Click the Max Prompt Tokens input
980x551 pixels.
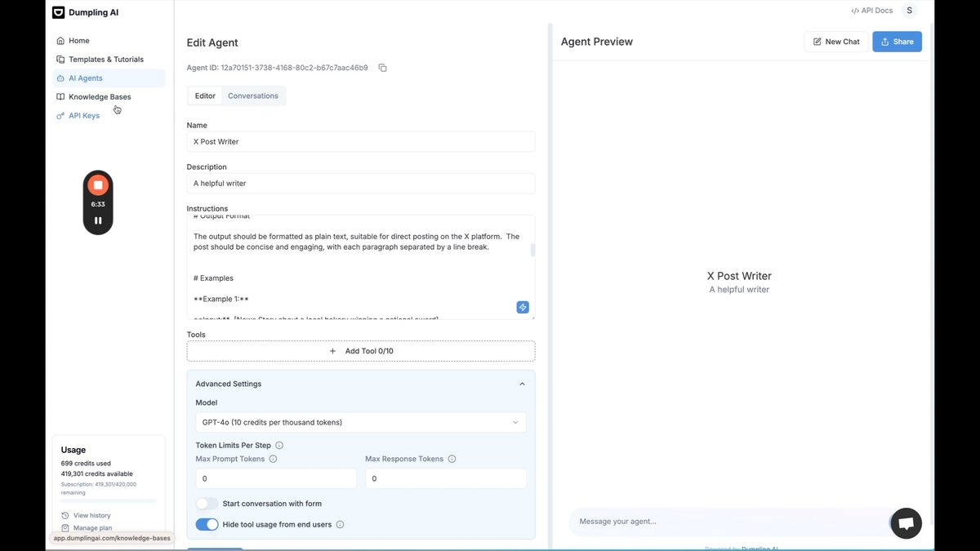(x=276, y=478)
